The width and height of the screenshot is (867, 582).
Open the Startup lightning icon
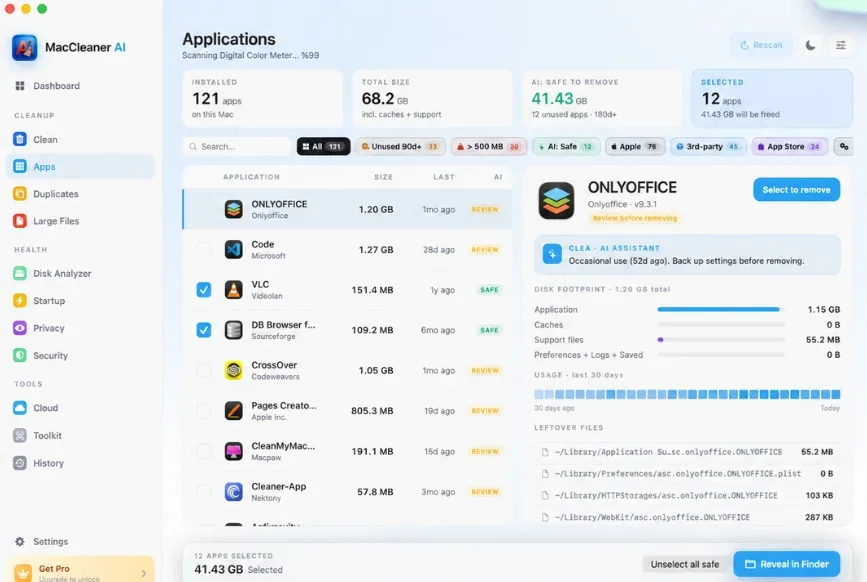(20, 300)
